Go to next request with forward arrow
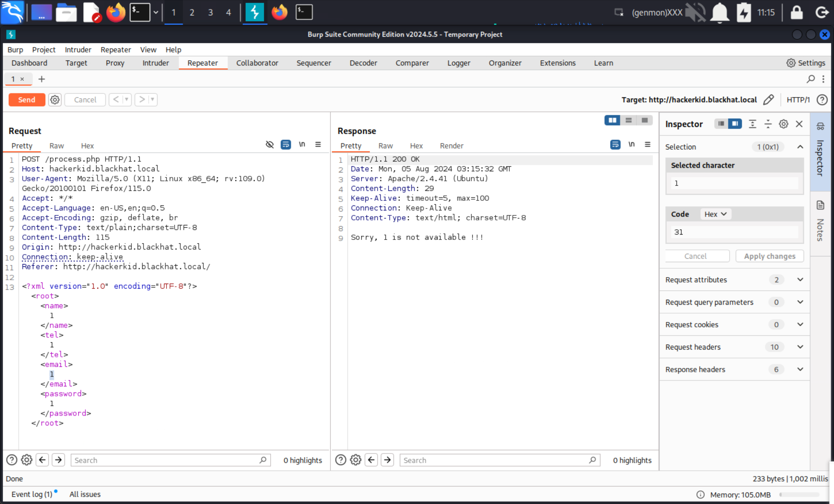834x504 pixels. pyautogui.click(x=141, y=100)
